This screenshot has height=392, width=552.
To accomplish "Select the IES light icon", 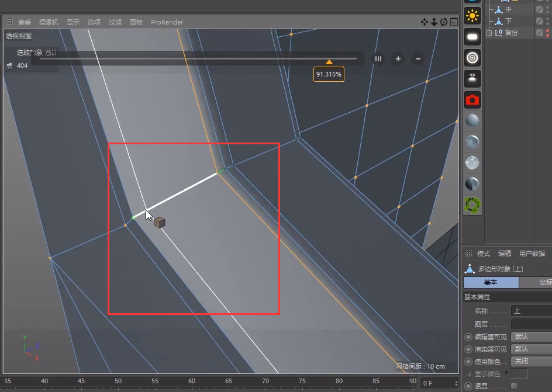I will tap(472, 79).
